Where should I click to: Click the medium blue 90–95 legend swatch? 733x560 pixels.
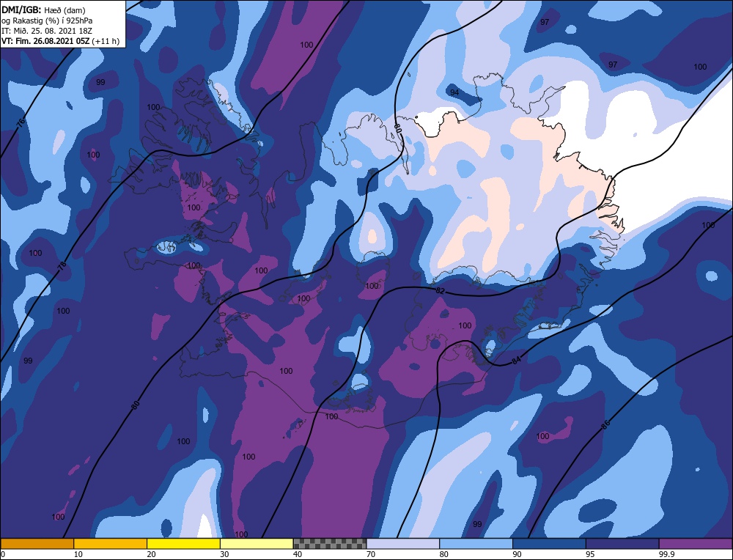click(549, 544)
